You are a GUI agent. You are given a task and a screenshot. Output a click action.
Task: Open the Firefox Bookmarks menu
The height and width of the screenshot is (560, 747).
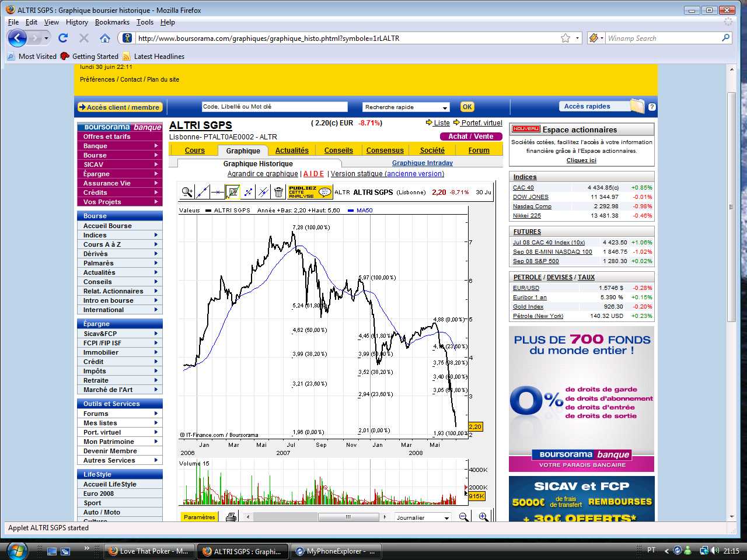(x=112, y=22)
